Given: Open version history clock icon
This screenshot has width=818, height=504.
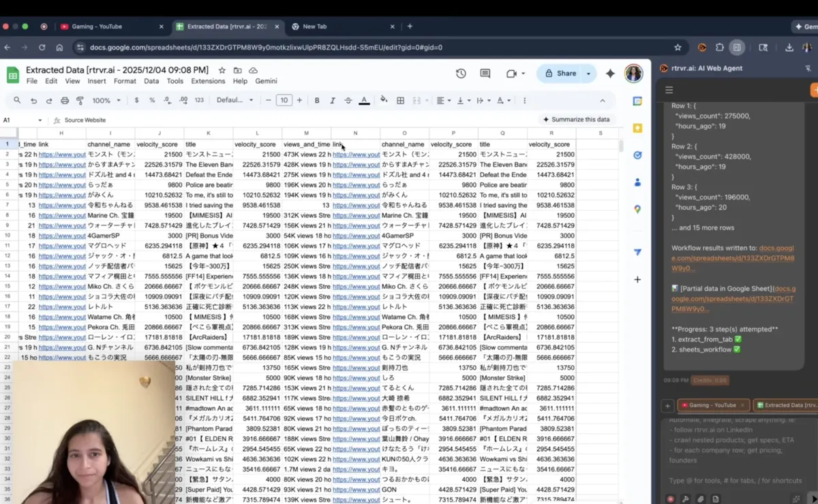Looking at the screenshot, I should click(x=461, y=74).
